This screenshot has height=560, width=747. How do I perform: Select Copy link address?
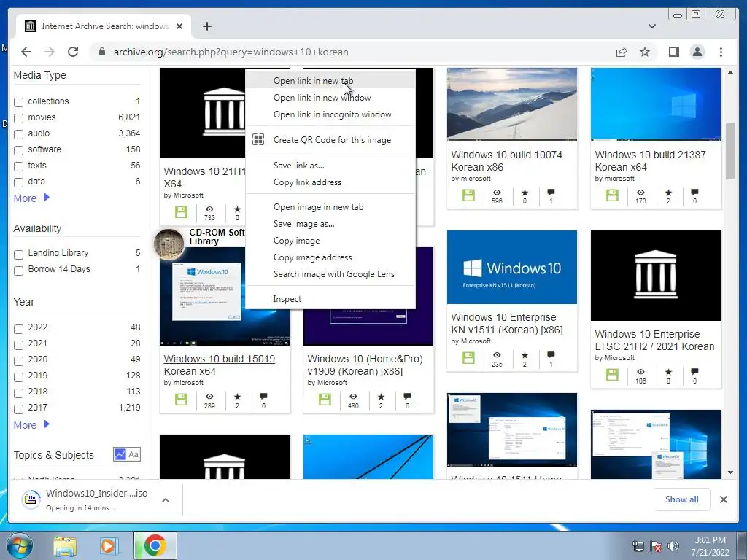coord(330,182)
